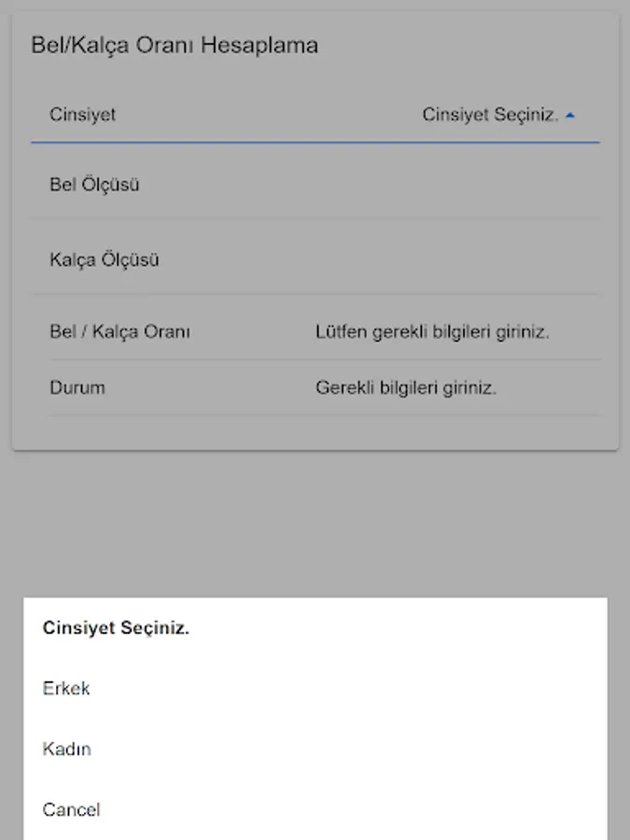Screen dimensions: 630x840
Task: Click the blue dropdown arrow beside Cinsiyet Seçiniz
Action: pyautogui.click(x=570, y=116)
